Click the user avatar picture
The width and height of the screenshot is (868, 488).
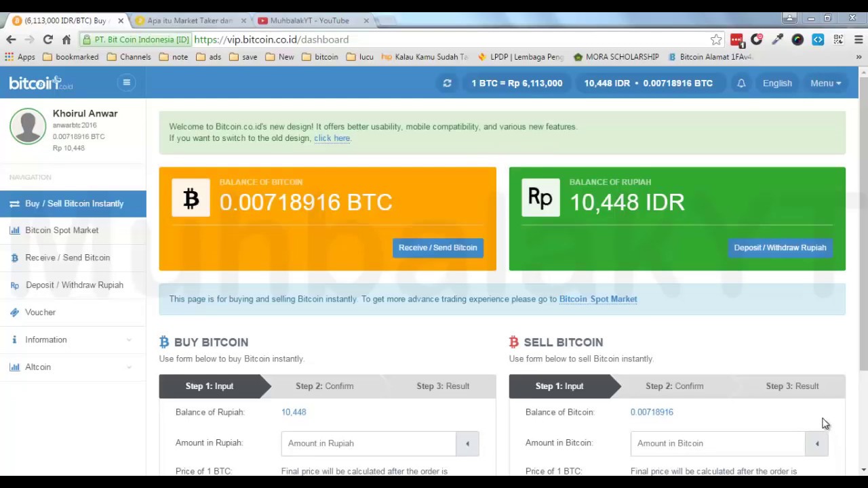coord(28,126)
